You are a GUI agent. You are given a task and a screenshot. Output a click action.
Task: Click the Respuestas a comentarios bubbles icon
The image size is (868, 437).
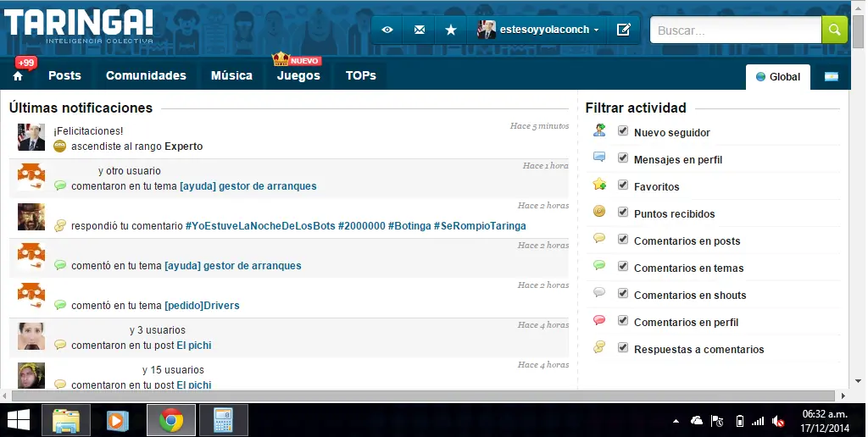coord(599,347)
